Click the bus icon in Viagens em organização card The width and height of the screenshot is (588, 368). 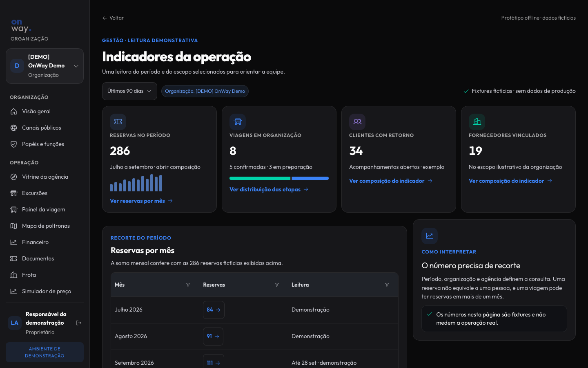[238, 121]
